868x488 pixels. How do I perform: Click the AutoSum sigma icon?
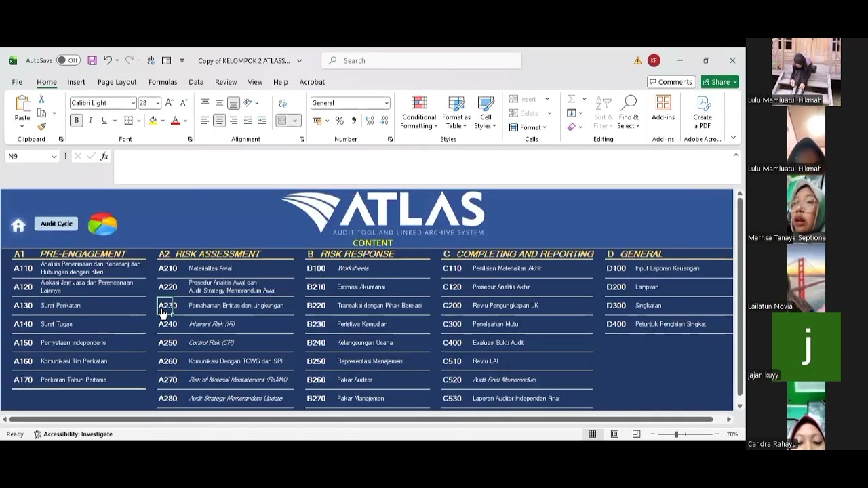(572, 99)
